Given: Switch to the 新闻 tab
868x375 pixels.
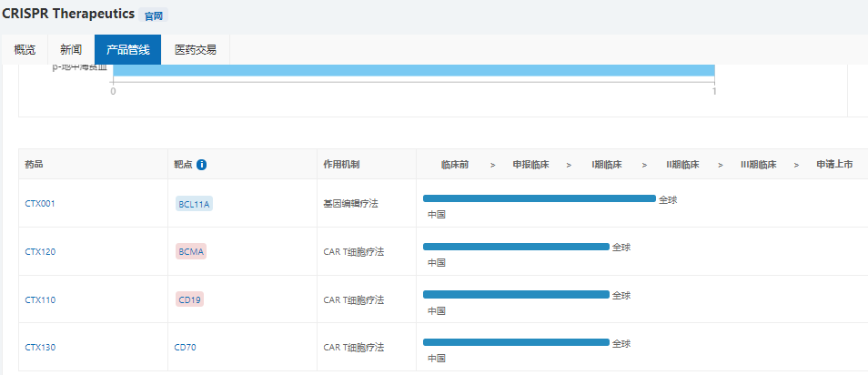Looking at the screenshot, I should coord(71,50).
